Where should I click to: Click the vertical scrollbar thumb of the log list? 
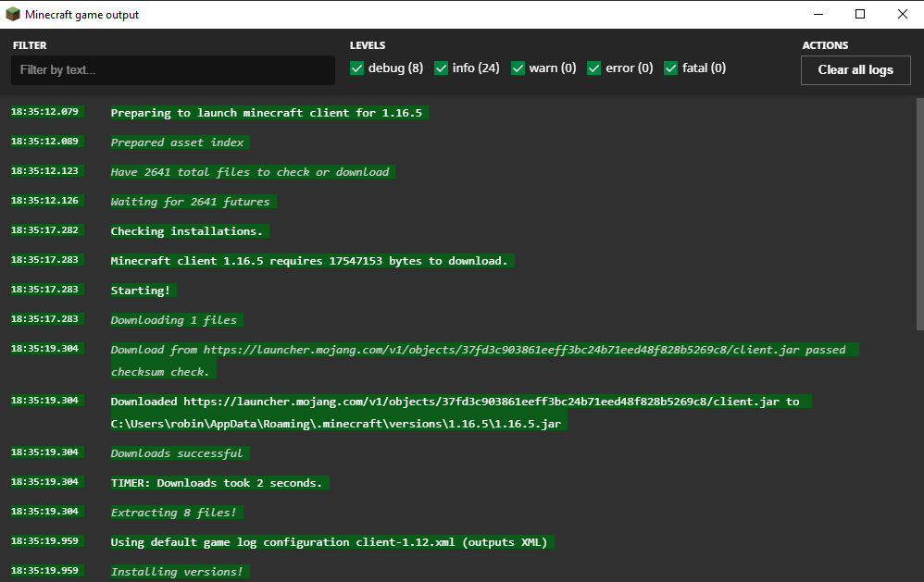(x=920, y=214)
